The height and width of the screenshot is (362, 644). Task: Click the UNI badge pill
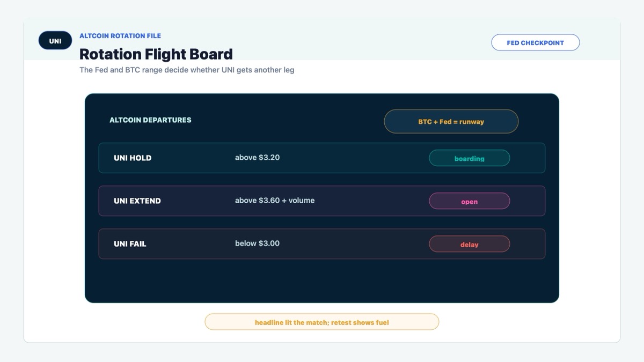click(55, 41)
